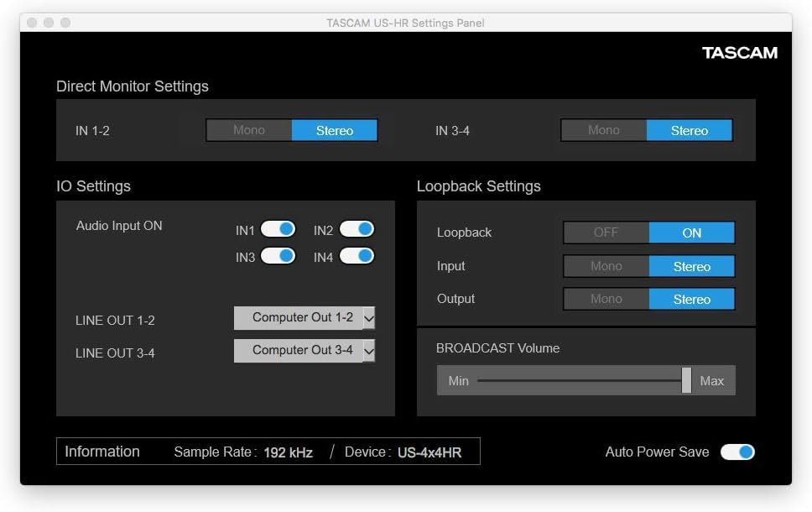Viewport: 812px width, 512px height.
Task: Turn Loopback OFF
Action: point(606,232)
